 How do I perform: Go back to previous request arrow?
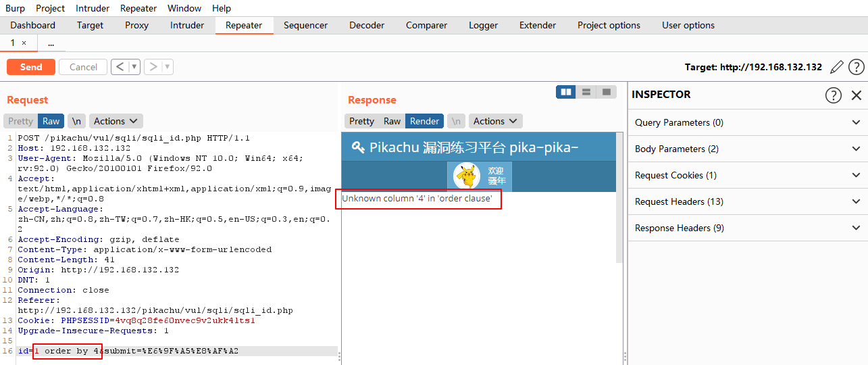120,67
